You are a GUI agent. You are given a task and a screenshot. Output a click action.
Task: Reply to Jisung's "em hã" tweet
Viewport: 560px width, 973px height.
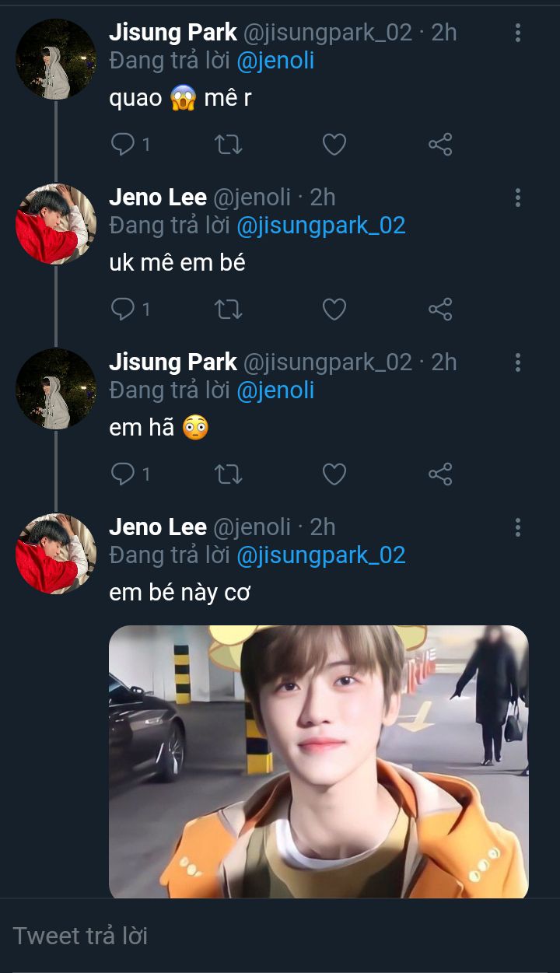coord(124,474)
